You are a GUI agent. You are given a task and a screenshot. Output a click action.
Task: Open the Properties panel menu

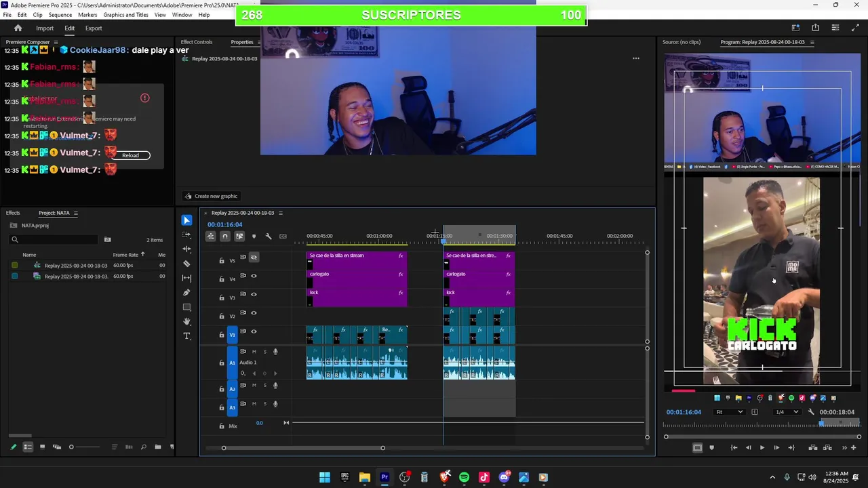260,42
